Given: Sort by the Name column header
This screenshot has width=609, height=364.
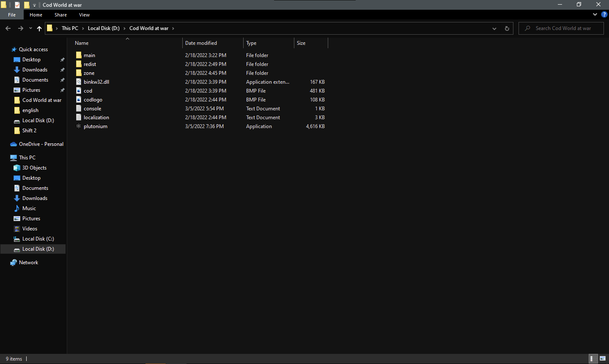Looking at the screenshot, I should 127,43.
